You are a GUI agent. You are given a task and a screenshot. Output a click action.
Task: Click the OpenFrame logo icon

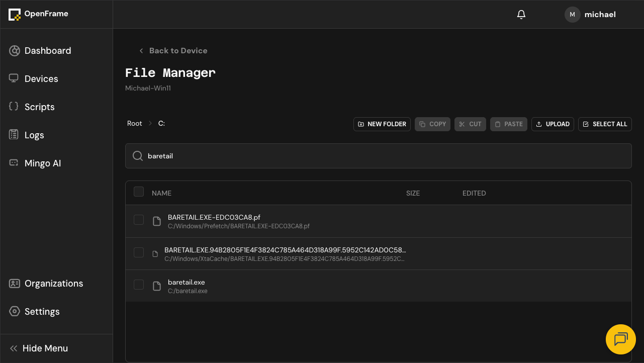15,15
